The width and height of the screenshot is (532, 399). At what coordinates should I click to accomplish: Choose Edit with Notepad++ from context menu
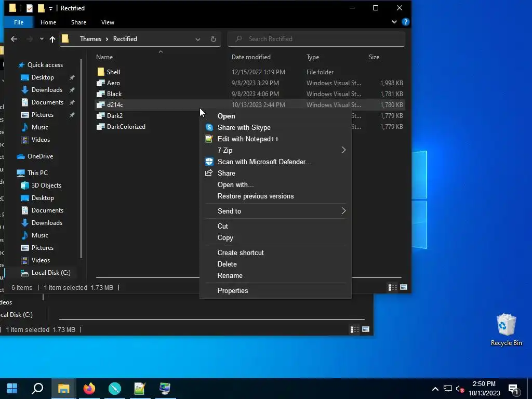pos(275,139)
